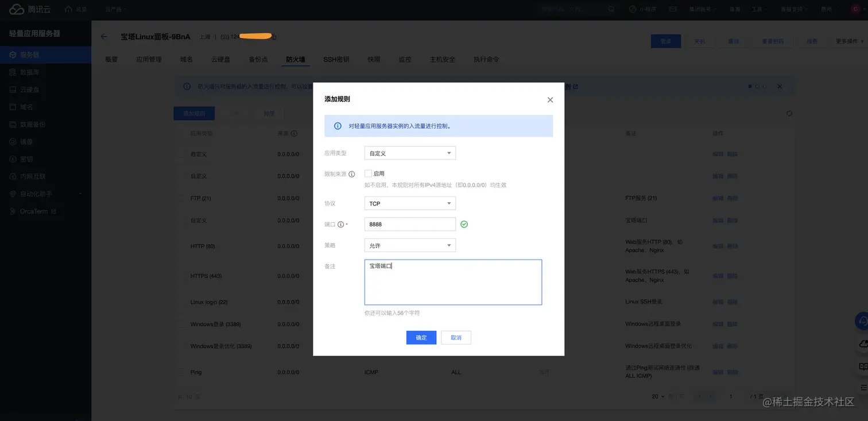Screen dimensions: 868x421
Task: Click the user avatar in the top bar
Action: coord(855,9)
